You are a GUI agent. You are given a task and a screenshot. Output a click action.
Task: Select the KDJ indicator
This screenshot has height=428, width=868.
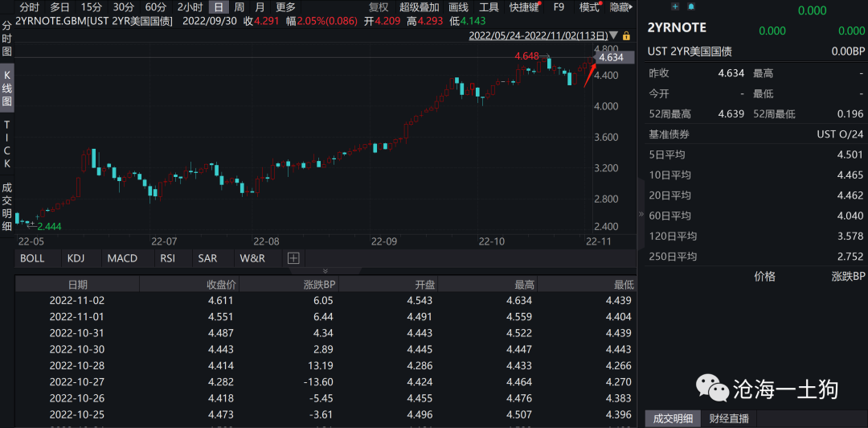pyautogui.click(x=76, y=258)
